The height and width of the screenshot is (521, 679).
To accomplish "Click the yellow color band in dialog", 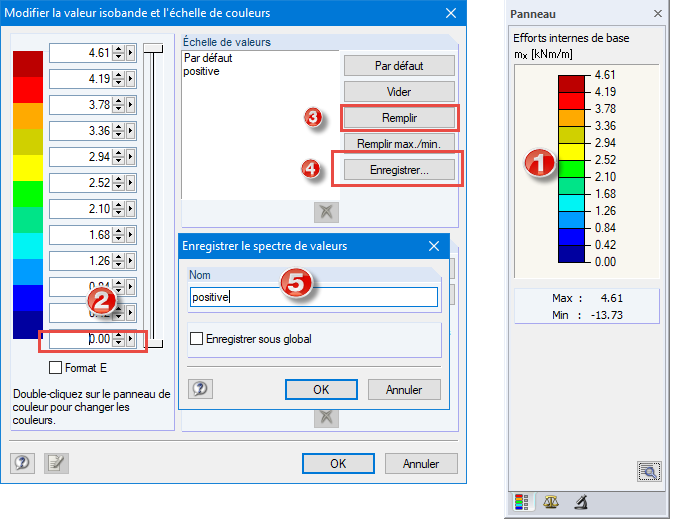I will pyautogui.click(x=28, y=168).
